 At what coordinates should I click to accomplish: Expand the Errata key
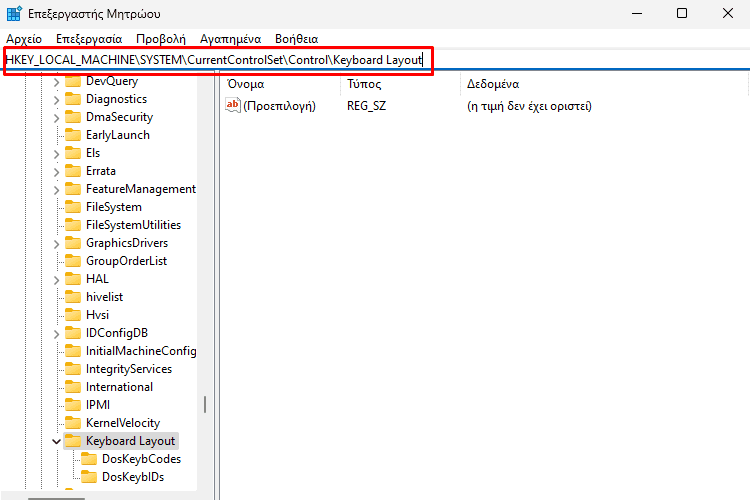pos(56,172)
